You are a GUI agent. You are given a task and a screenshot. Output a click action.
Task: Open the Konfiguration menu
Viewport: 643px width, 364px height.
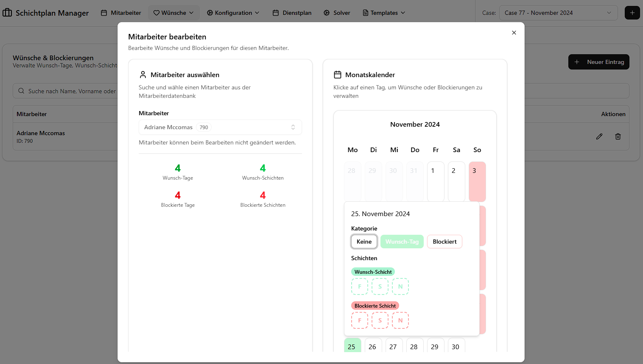click(x=233, y=13)
